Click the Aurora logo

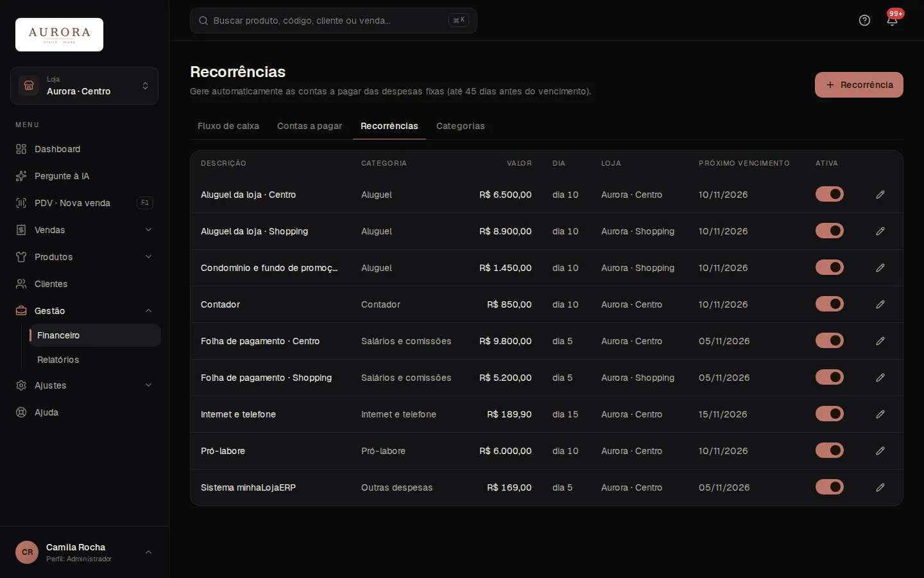point(59,35)
